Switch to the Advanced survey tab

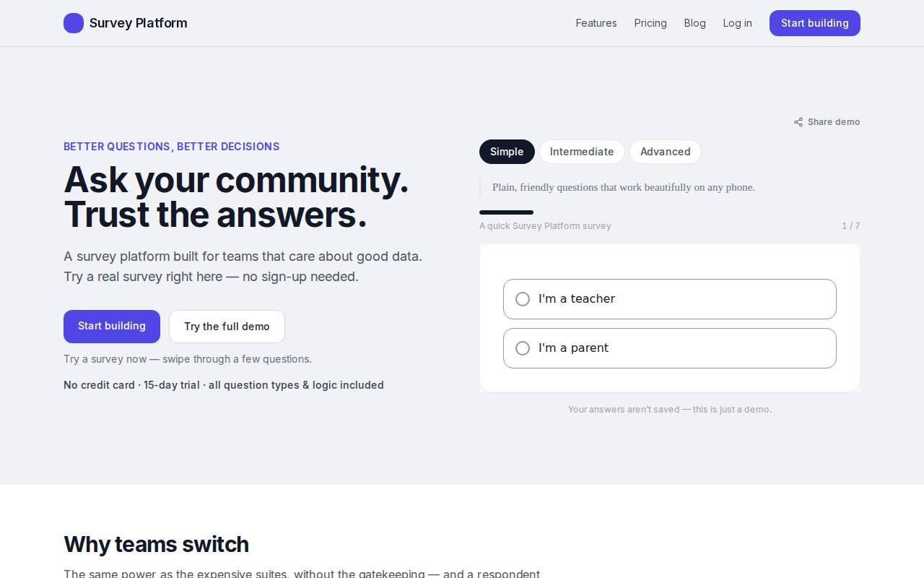click(x=666, y=152)
